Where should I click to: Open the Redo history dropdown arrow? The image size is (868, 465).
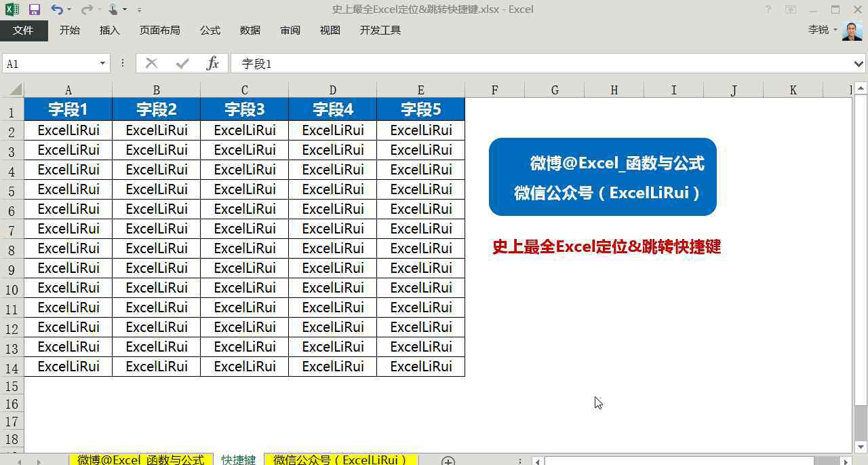[99, 10]
